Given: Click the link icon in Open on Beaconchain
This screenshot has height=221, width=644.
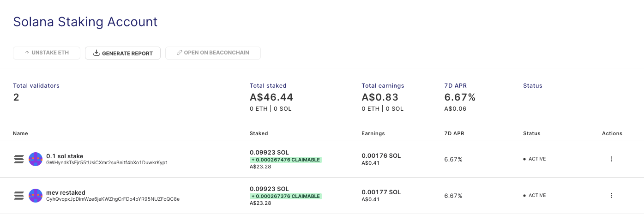Looking at the screenshot, I should click(180, 53).
